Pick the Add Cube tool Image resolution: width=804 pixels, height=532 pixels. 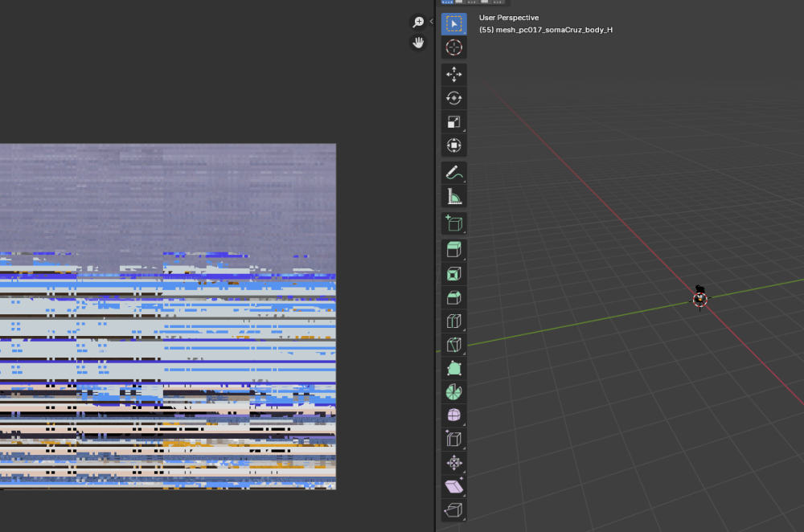click(453, 223)
